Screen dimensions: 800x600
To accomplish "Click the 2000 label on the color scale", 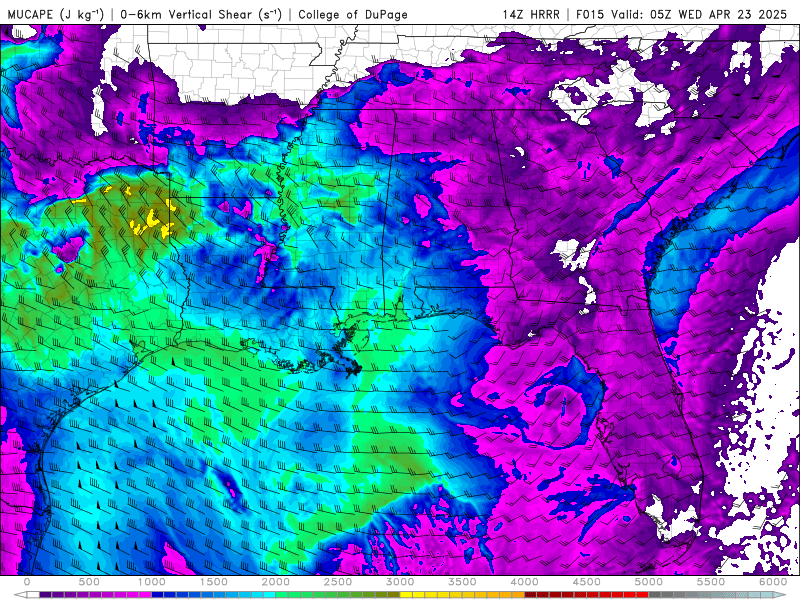I will (276, 582).
